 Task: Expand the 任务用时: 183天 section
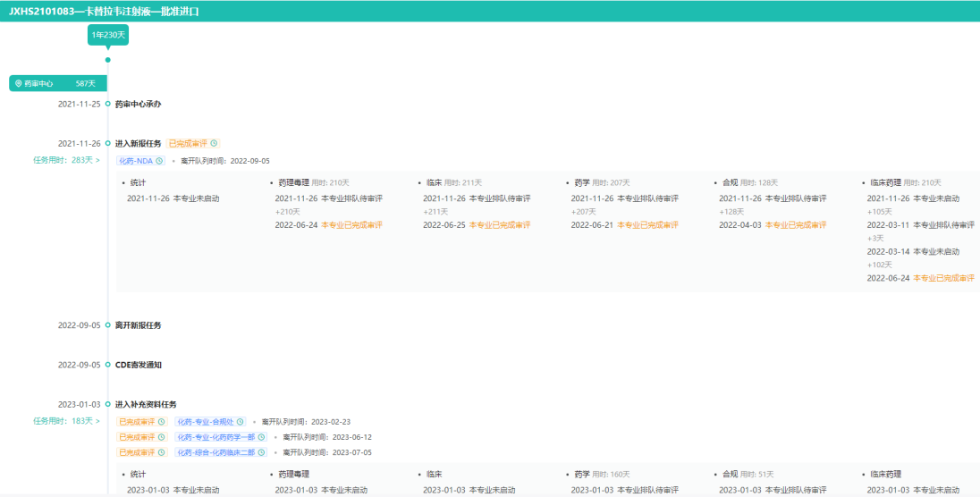[66, 421]
